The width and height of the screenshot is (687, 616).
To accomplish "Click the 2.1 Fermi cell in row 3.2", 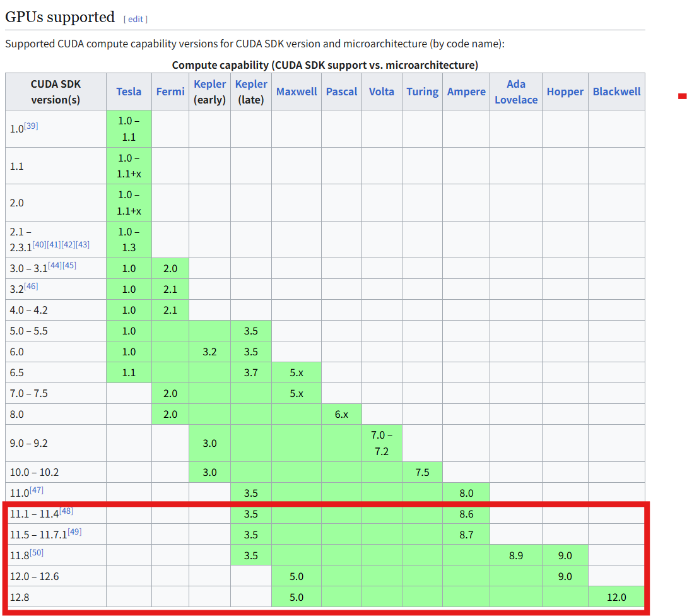I will click(170, 289).
